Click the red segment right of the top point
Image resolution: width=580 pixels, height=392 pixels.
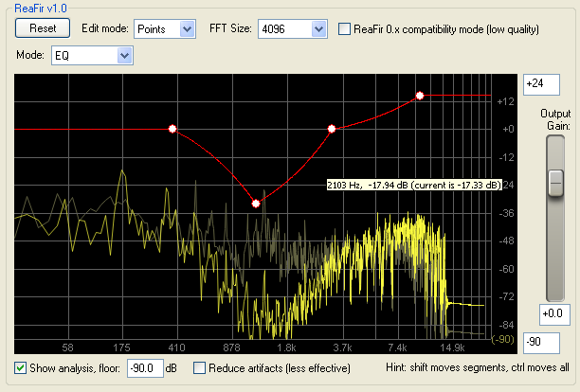tap(460, 96)
